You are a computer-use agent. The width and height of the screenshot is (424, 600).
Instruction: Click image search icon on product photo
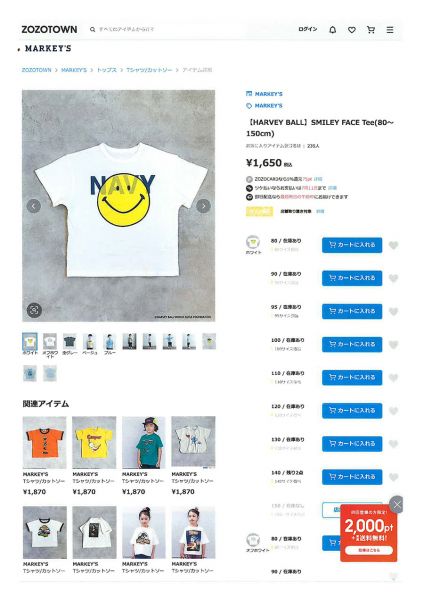tap(34, 310)
